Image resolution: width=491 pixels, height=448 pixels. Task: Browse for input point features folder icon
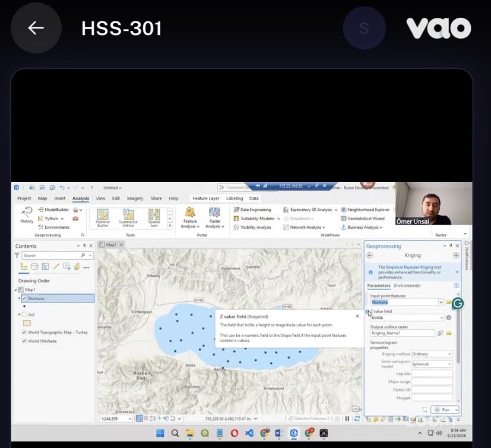tap(449, 302)
